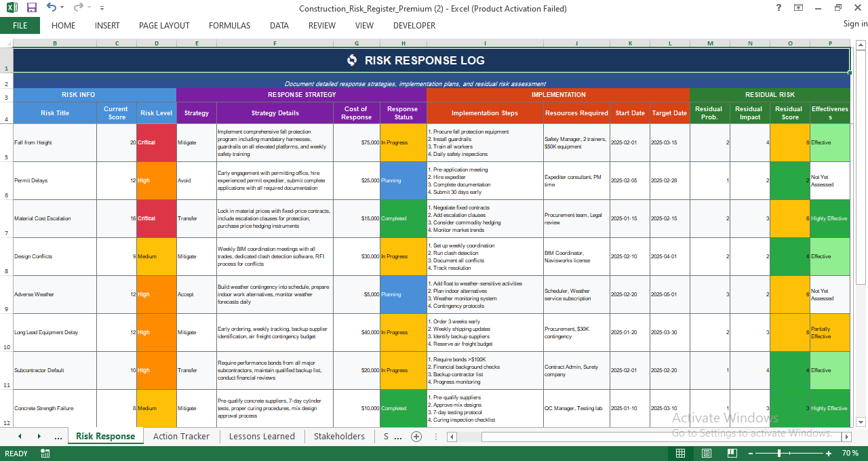Click the Accept strategy cell
Image resolution: width=868 pixels, height=461 pixels.
[x=197, y=294]
